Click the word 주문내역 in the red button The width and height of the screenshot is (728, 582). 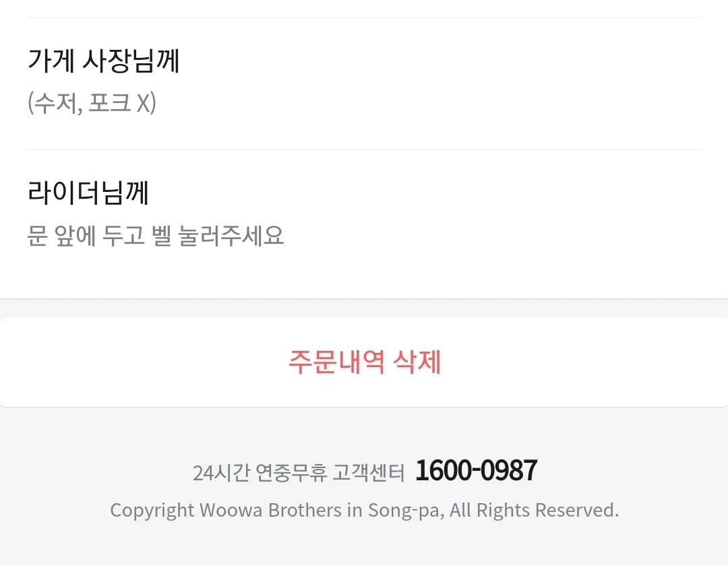point(336,362)
